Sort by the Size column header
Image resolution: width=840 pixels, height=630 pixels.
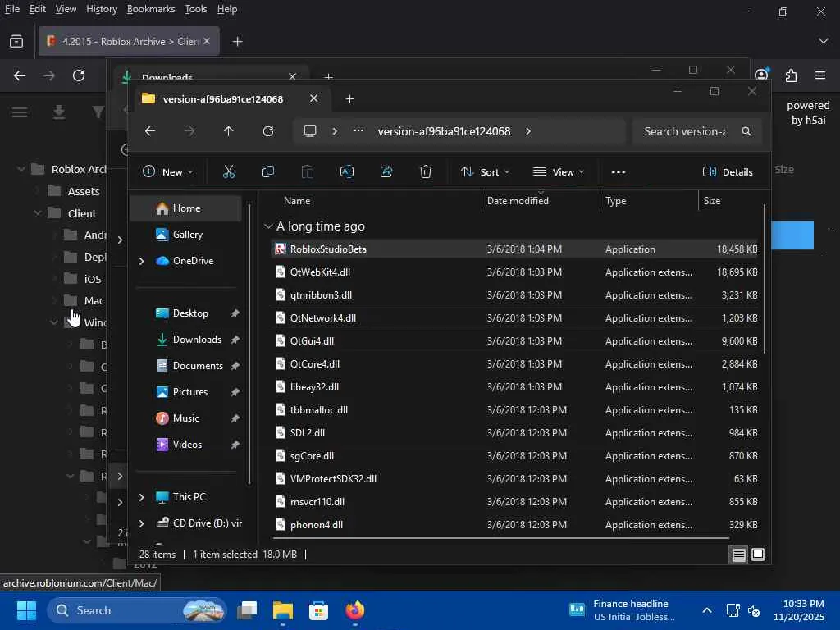711,201
